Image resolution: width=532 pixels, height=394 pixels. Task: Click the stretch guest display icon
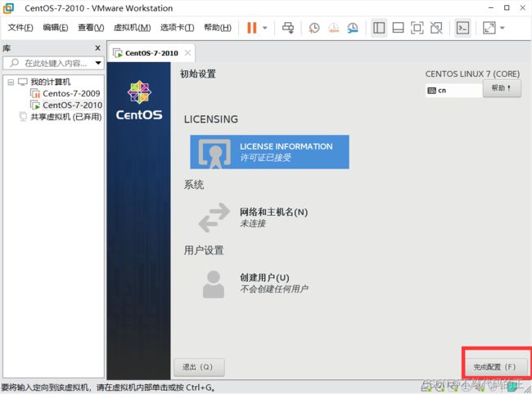489,28
